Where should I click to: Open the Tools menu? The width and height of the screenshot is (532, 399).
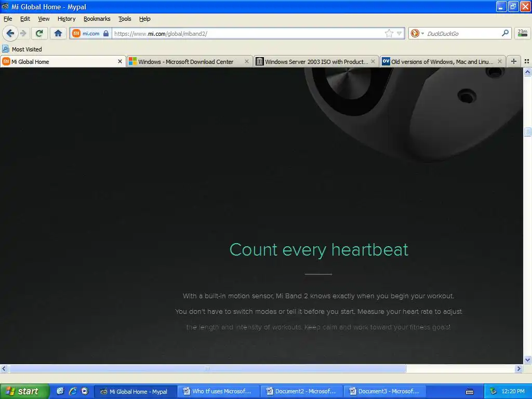tap(125, 19)
